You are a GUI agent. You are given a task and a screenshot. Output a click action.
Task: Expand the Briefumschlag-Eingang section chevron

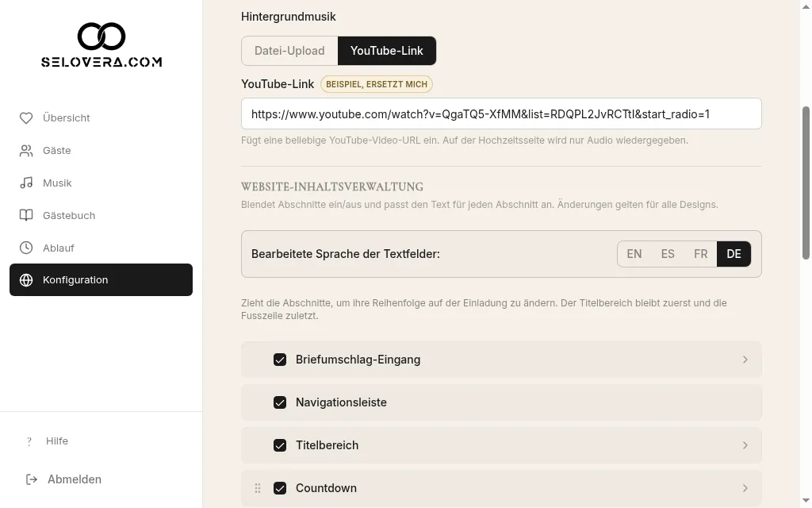[745, 360]
